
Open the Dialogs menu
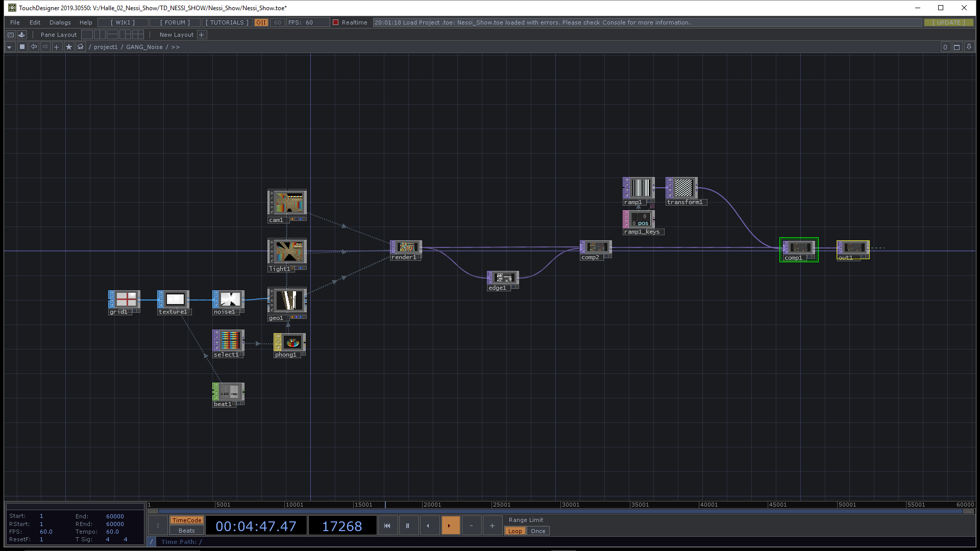tap(60, 22)
